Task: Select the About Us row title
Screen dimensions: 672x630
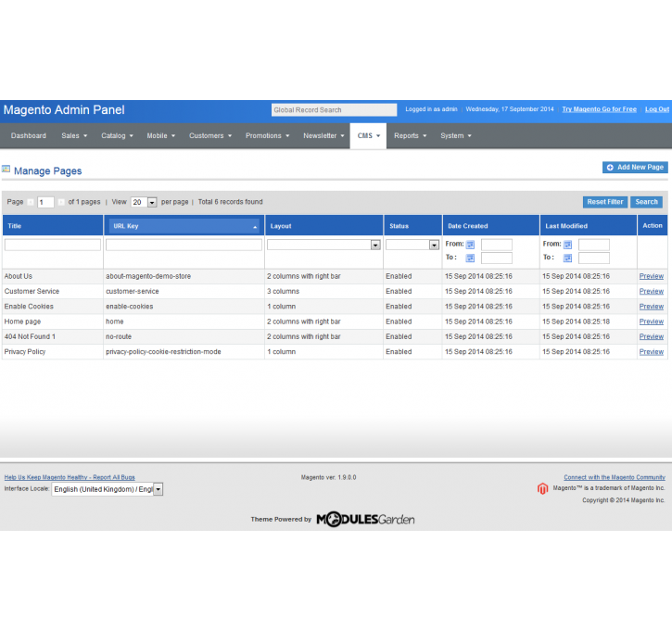Action: point(18,277)
